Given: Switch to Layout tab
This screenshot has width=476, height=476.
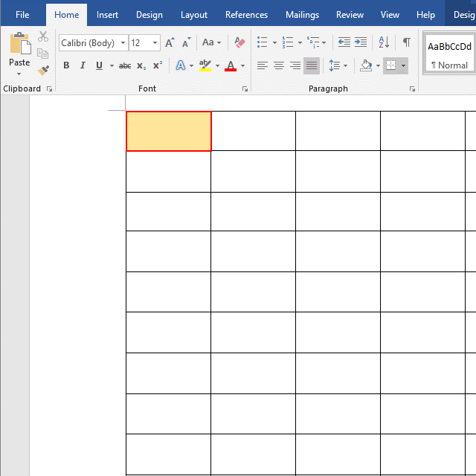Looking at the screenshot, I should pyautogui.click(x=194, y=15).
